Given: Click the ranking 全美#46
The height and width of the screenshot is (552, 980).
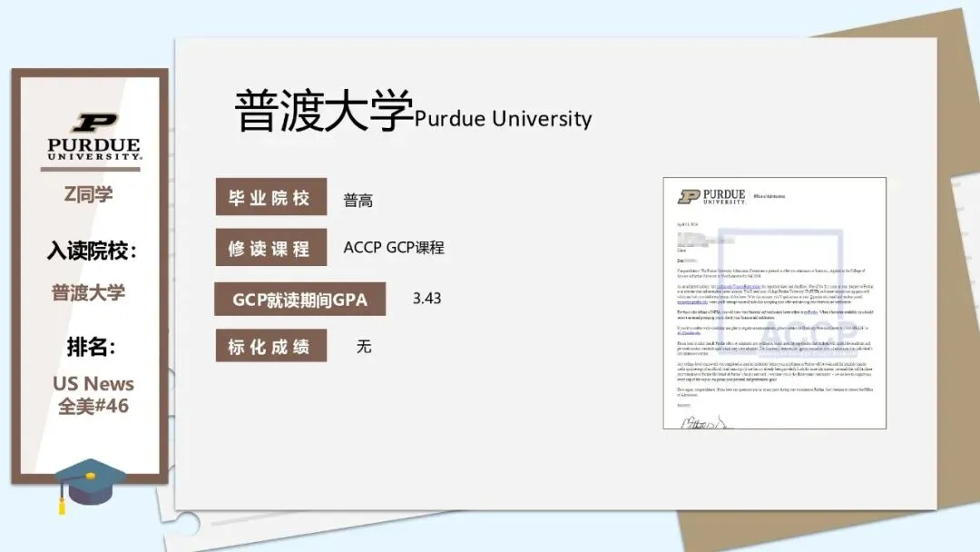Looking at the screenshot, I should click(x=93, y=406).
